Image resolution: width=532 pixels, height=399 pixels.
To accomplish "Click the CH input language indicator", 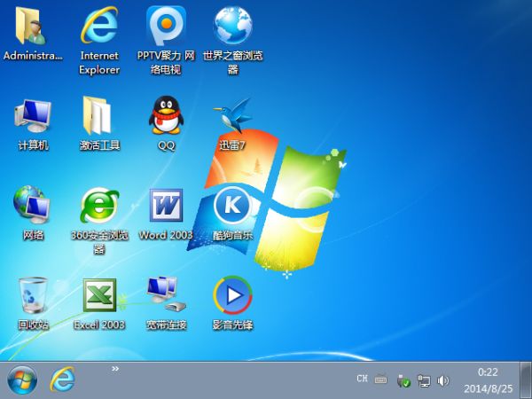I will point(362,379).
